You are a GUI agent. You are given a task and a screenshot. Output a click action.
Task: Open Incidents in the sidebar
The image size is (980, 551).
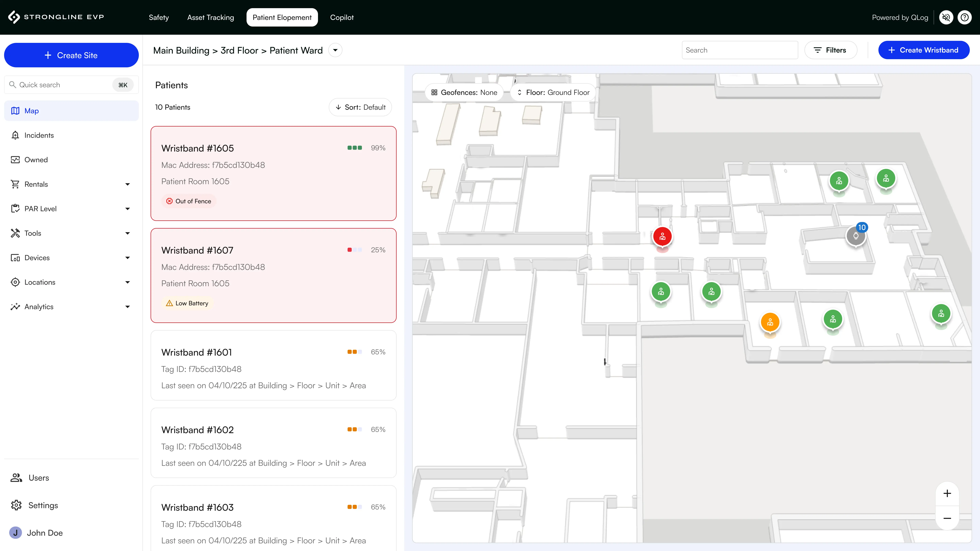pos(71,135)
